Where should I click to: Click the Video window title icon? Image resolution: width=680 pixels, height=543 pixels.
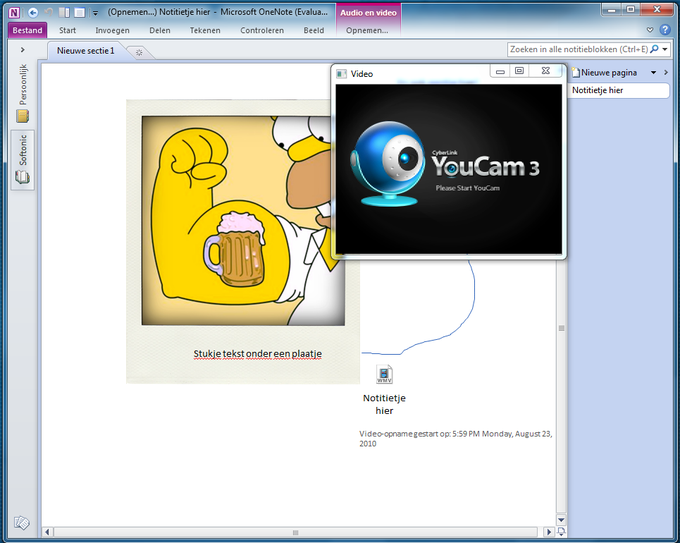[x=341, y=74]
